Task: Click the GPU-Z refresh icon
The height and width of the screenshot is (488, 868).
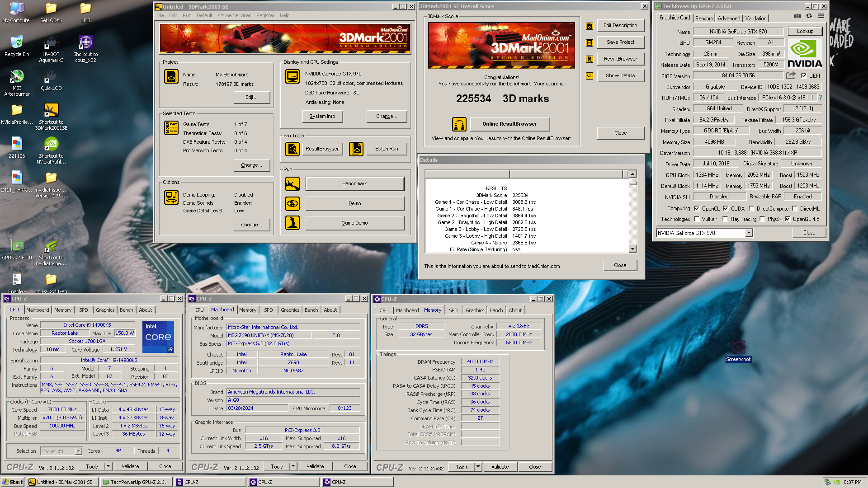Action: [x=809, y=16]
